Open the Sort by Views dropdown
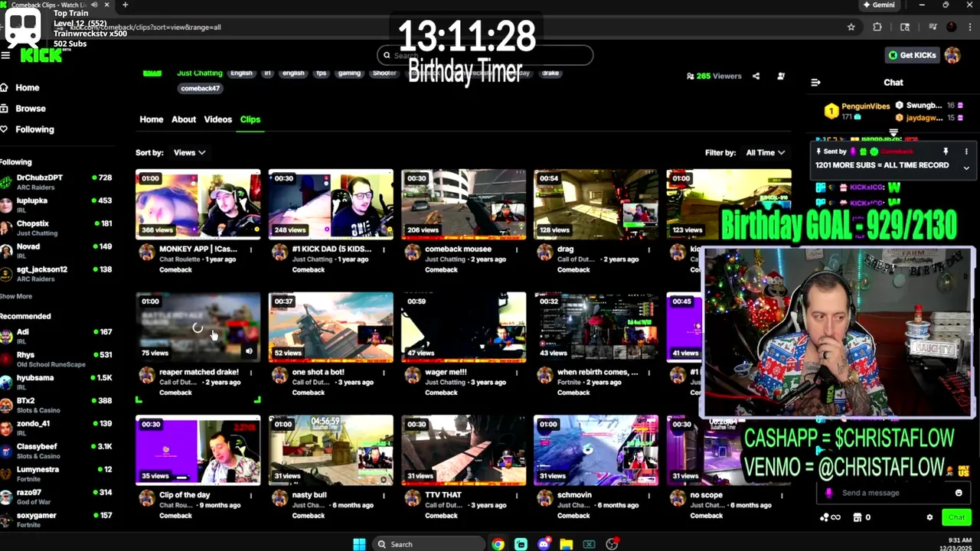Screen dimensions: 980x551 click(x=189, y=152)
